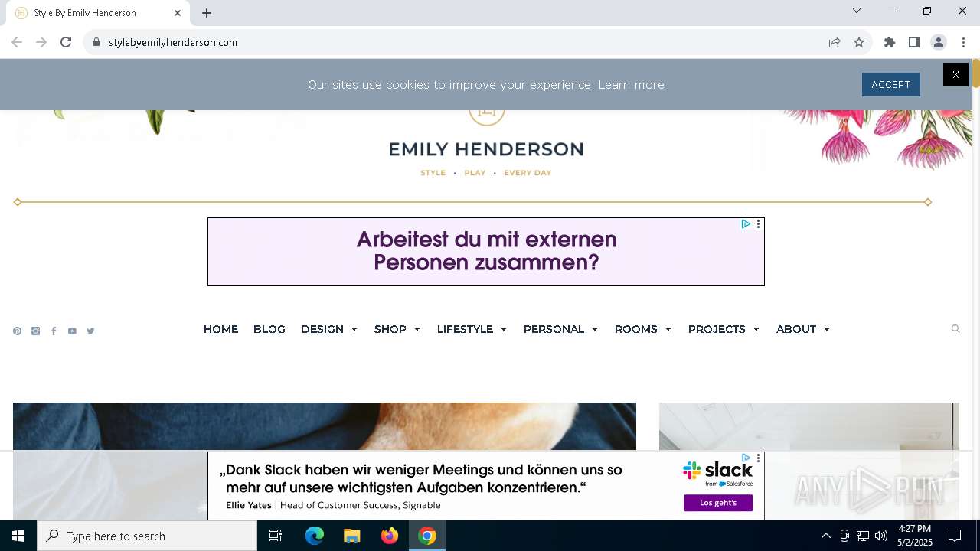Viewport: 980px width, 551px height.
Task: Open the Windows Start menu
Action: [x=18, y=536]
